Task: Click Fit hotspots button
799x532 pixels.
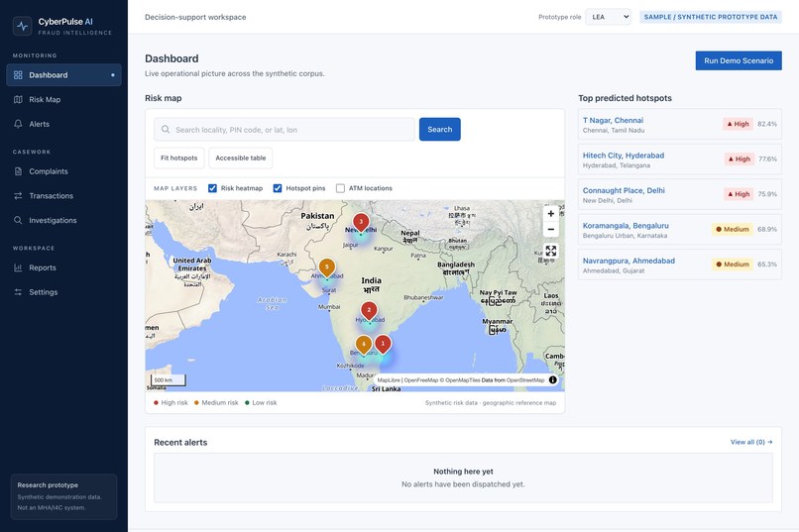Action: pos(178,158)
